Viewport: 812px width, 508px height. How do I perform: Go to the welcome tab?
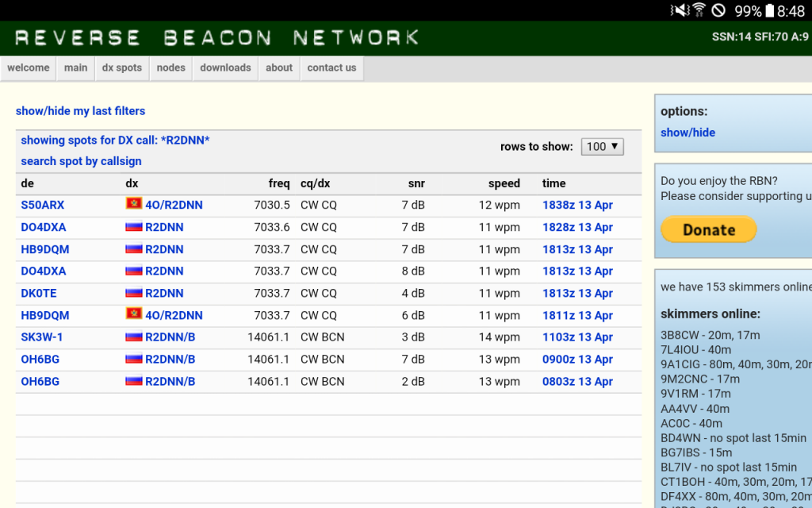[x=29, y=68]
